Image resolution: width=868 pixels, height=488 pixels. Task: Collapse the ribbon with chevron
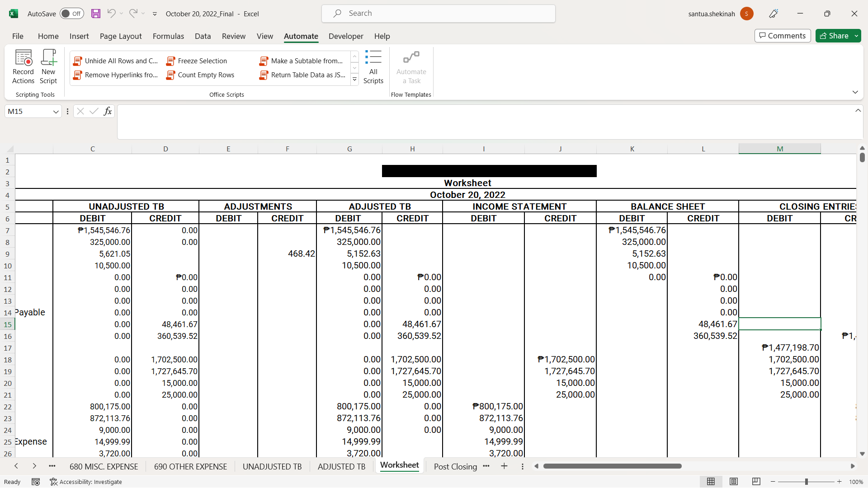click(x=855, y=92)
